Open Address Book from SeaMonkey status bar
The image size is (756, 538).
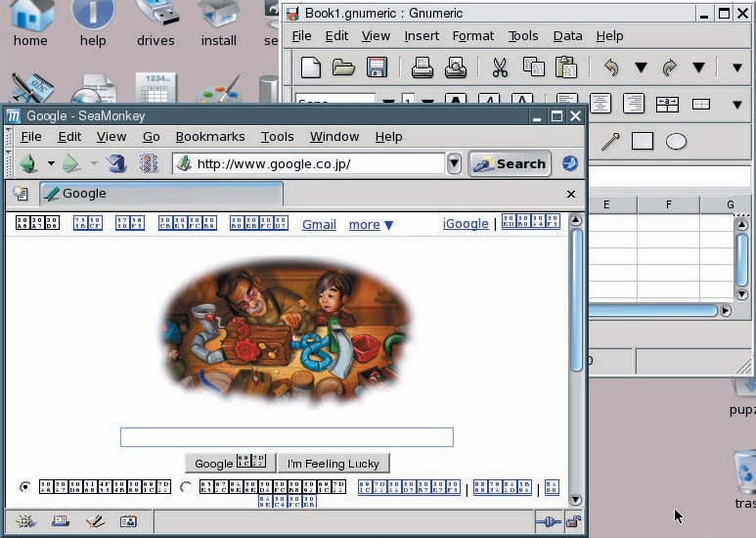tap(128, 521)
